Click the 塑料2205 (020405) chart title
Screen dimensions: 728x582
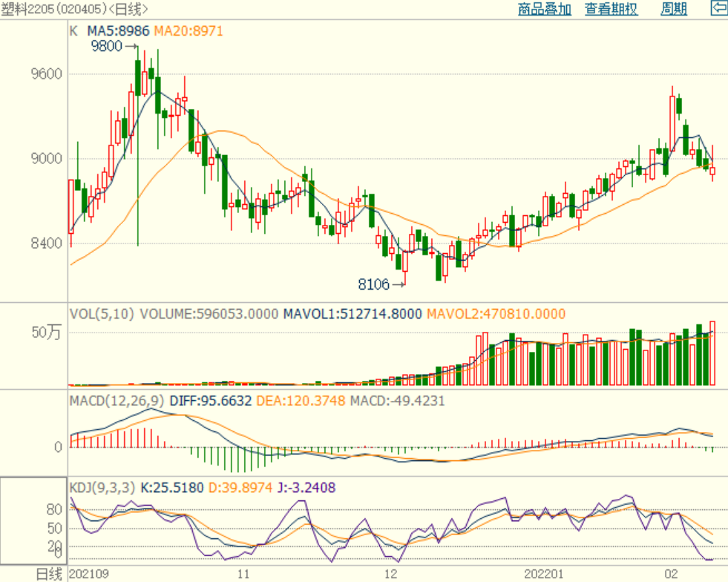[x=74, y=9]
